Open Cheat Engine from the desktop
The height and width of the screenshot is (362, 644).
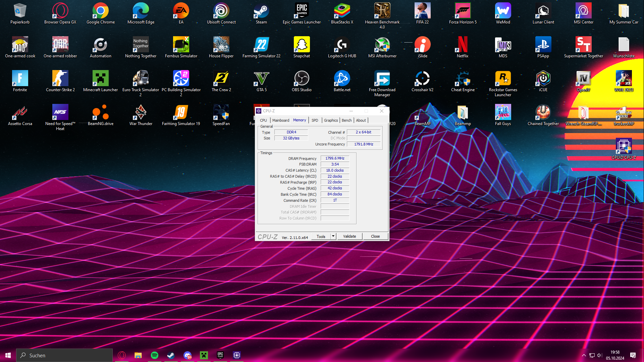(463, 78)
